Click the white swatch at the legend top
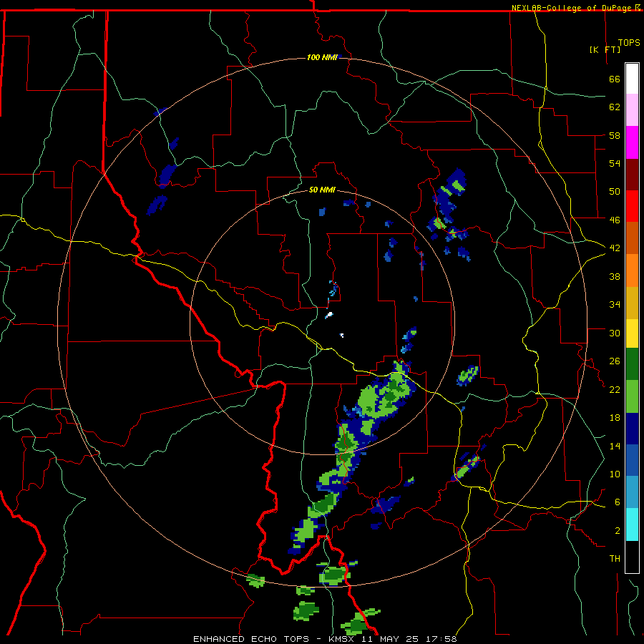The height and width of the screenshot is (644, 644). 632,79
